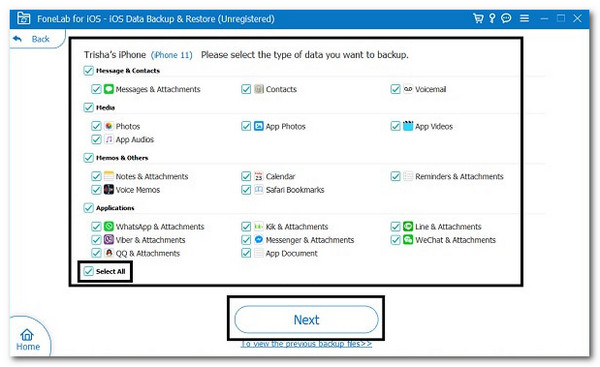Viewport: 600px width, 367px height.
Task: Click the Next button
Action: (x=306, y=319)
